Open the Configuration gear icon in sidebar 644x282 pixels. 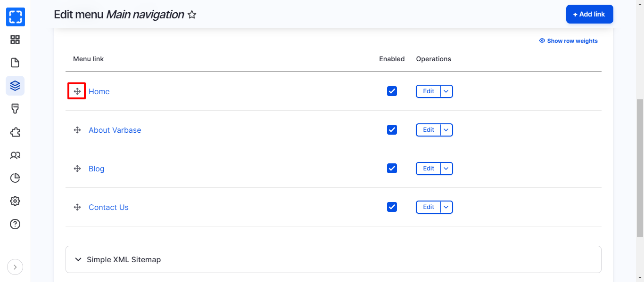(15, 201)
